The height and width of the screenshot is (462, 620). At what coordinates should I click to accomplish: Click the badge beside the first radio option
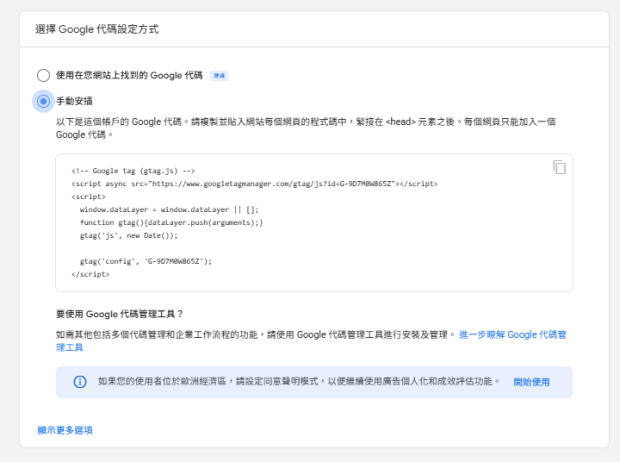219,75
